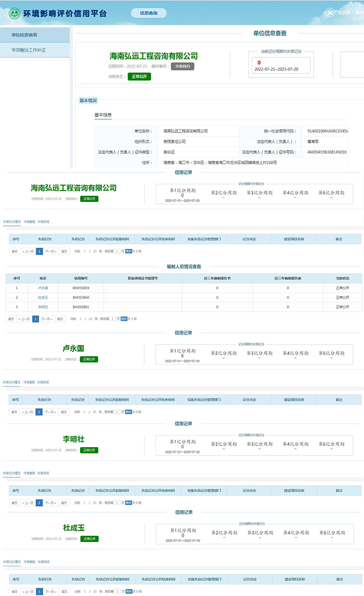This screenshot has width=364, height=596.
Task: Open personnel link 杜成玉 in staff table
Action: pos(43,297)
